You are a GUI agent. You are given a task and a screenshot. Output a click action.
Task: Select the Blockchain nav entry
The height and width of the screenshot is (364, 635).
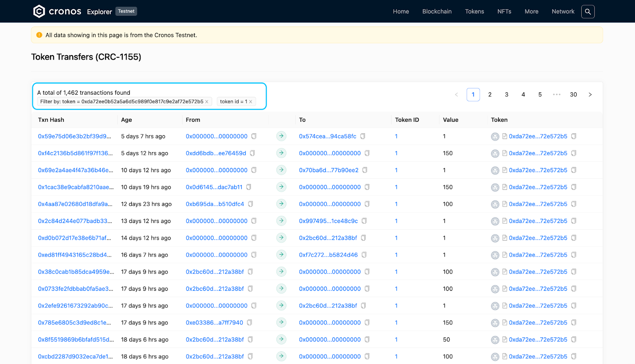437,11
